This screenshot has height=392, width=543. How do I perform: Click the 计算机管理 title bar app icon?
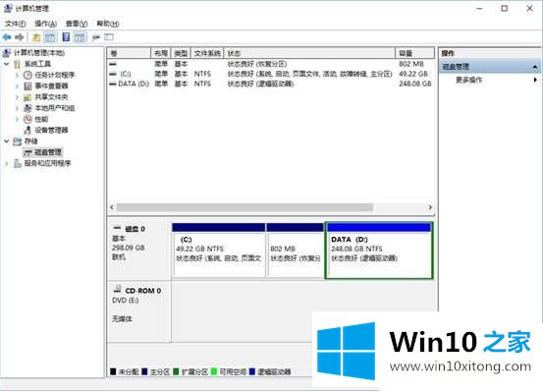point(8,8)
